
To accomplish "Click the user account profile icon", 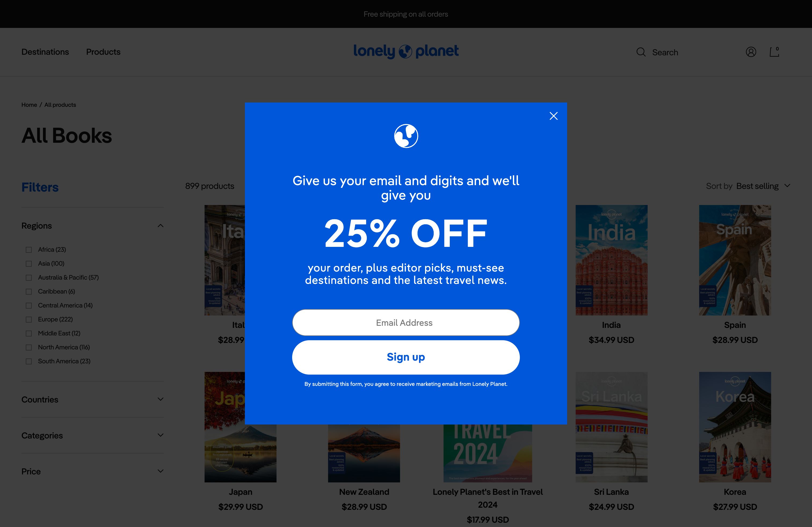I will [x=751, y=52].
